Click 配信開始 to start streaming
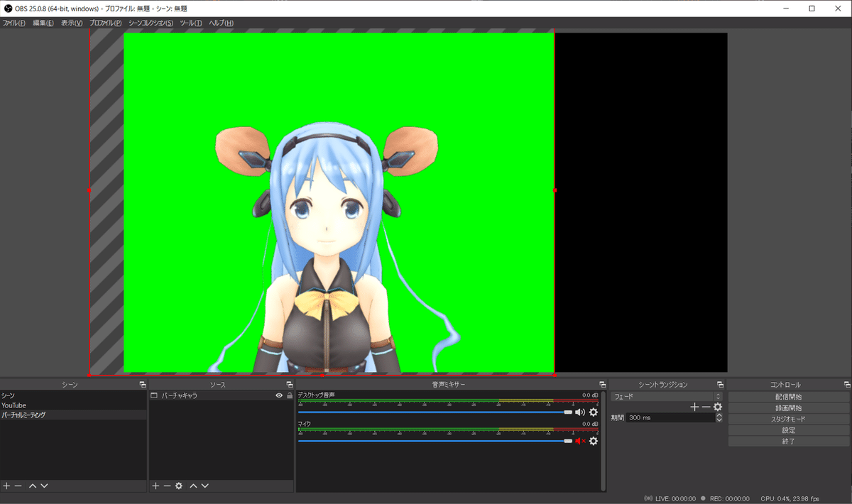The height and width of the screenshot is (504, 852). point(790,397)
